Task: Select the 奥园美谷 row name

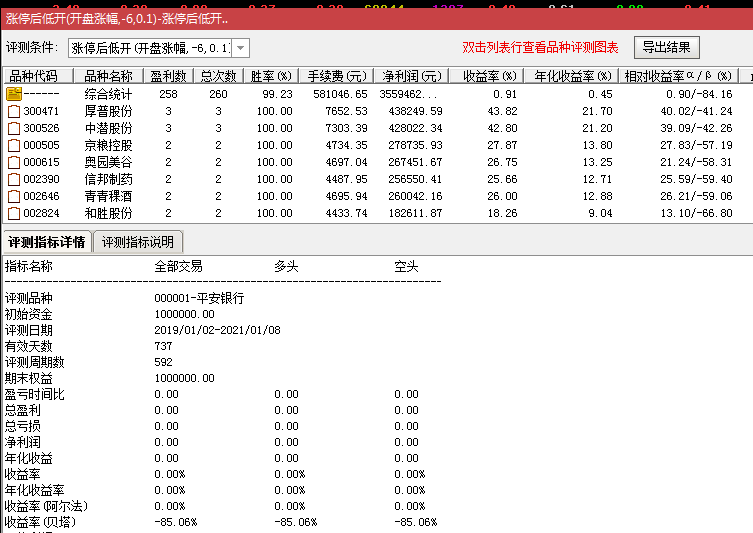Action: (x=108, y=162)
